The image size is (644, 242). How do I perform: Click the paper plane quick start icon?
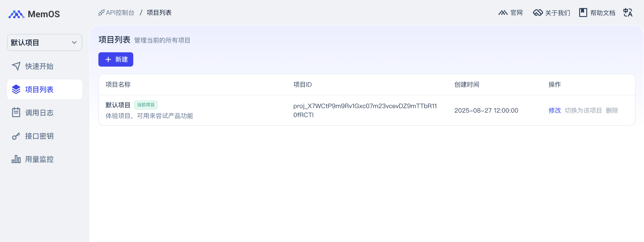(16, 66)
